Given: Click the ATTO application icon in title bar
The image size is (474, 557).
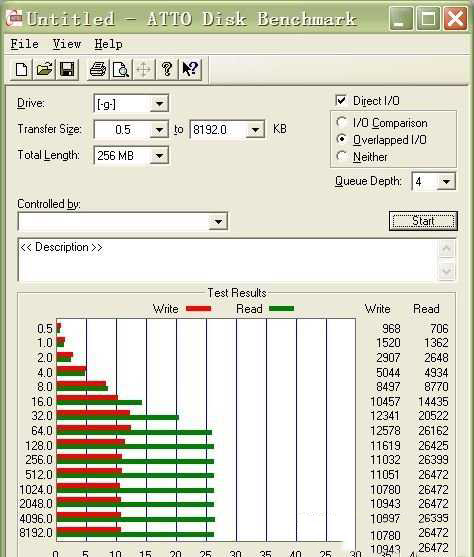Looking at the screenshot, I should click(14, 18).
